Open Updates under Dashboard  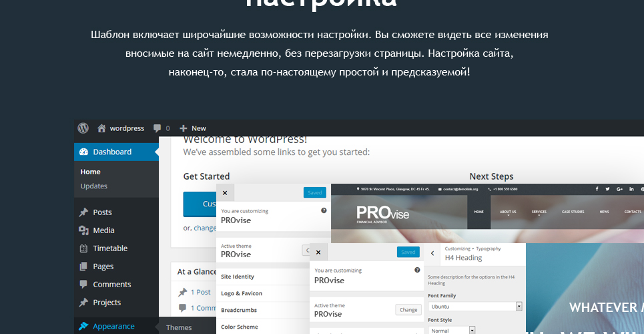[x=93, y=186]
